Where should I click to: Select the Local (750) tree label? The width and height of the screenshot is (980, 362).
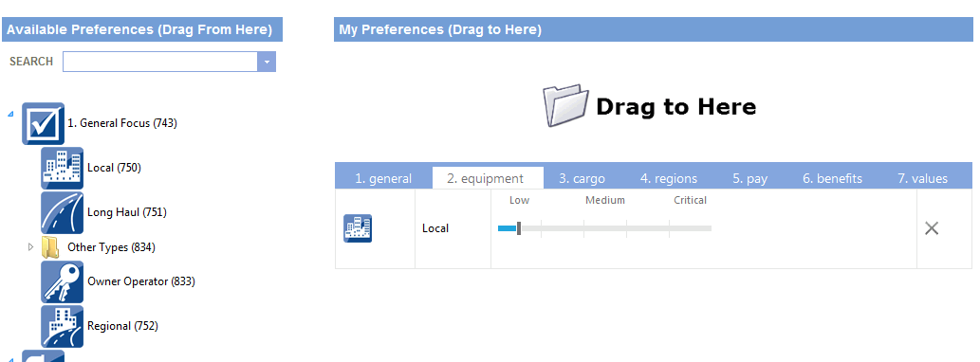coord(115,168)
